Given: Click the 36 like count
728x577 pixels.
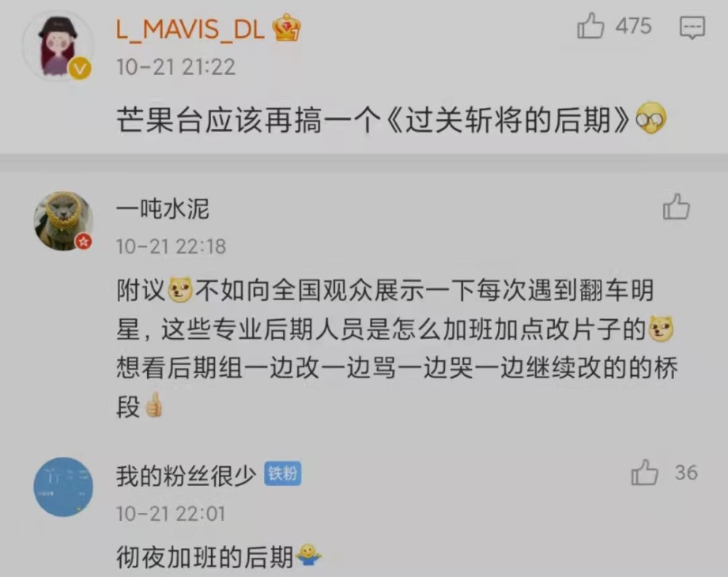Looking at the screenshot, I should [x=687, y=473].
